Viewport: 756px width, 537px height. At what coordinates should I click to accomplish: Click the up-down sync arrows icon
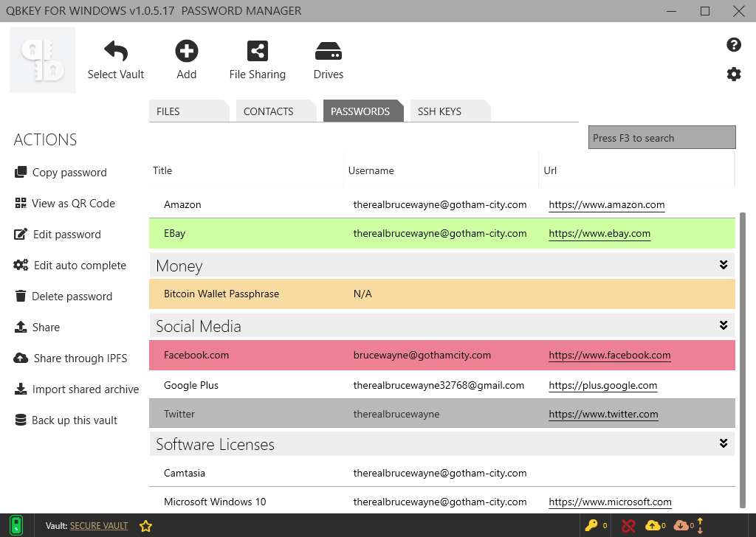tap(700, 525)
